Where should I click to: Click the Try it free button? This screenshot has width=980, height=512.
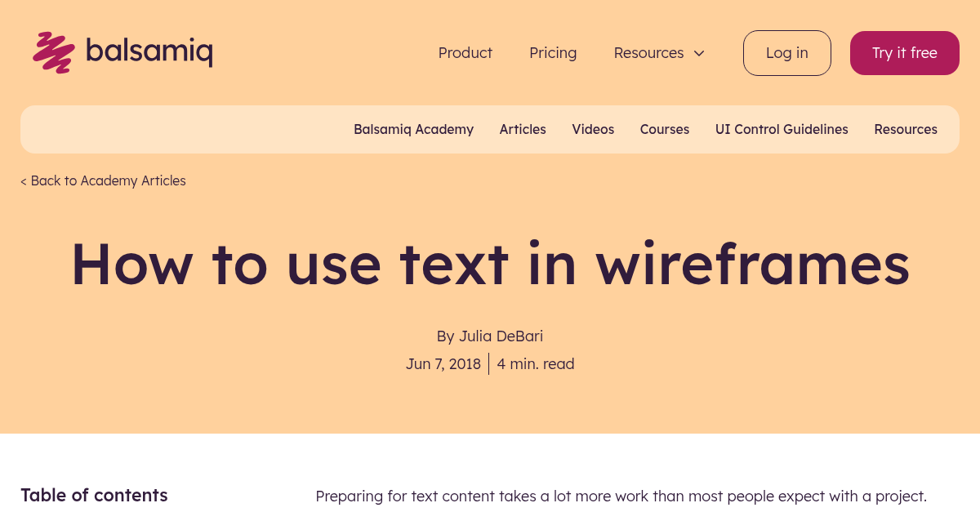(904, 52)
